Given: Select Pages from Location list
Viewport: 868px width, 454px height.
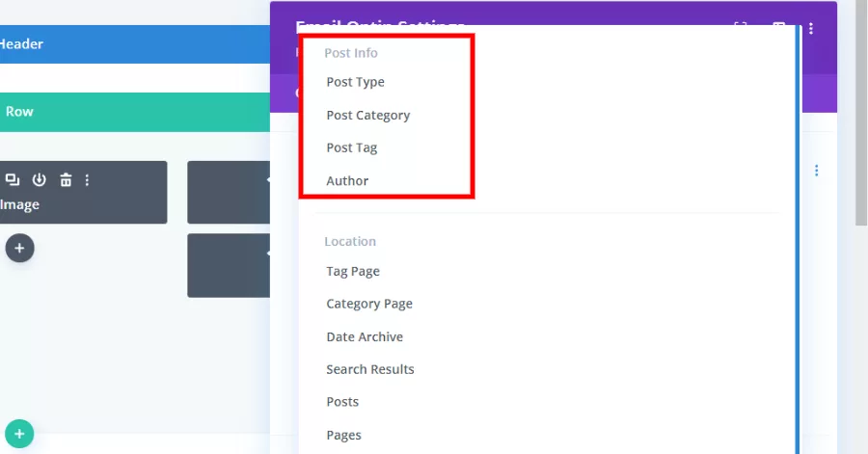Looking at the screenshot, I should click(x=343, y=435).
